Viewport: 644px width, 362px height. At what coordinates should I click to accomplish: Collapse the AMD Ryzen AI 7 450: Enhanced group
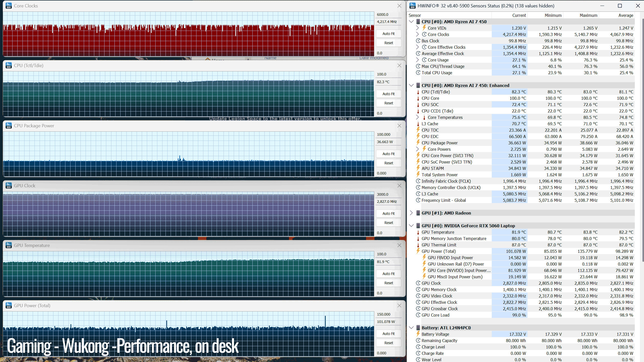[411, 85]
